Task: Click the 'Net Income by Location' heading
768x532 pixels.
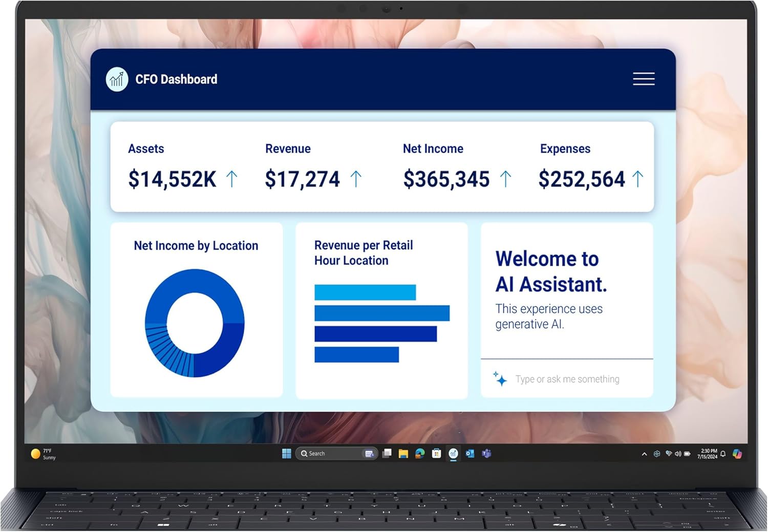Action: (196, 246)
